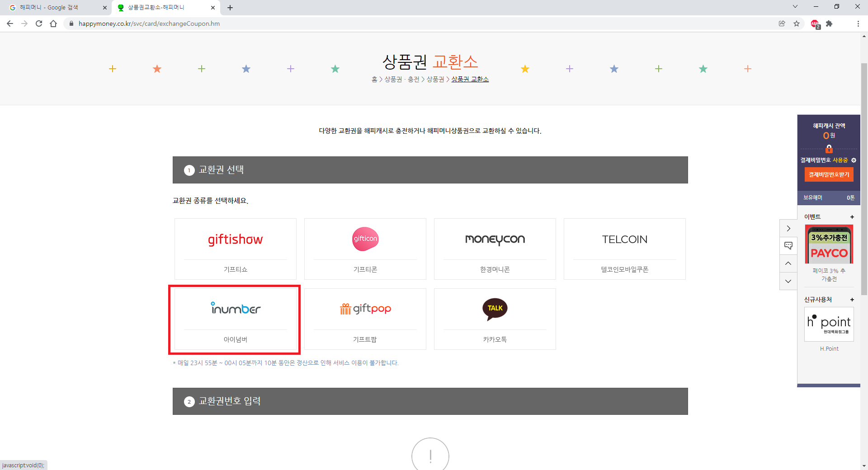Open payment password settings gear

(854, 160)
